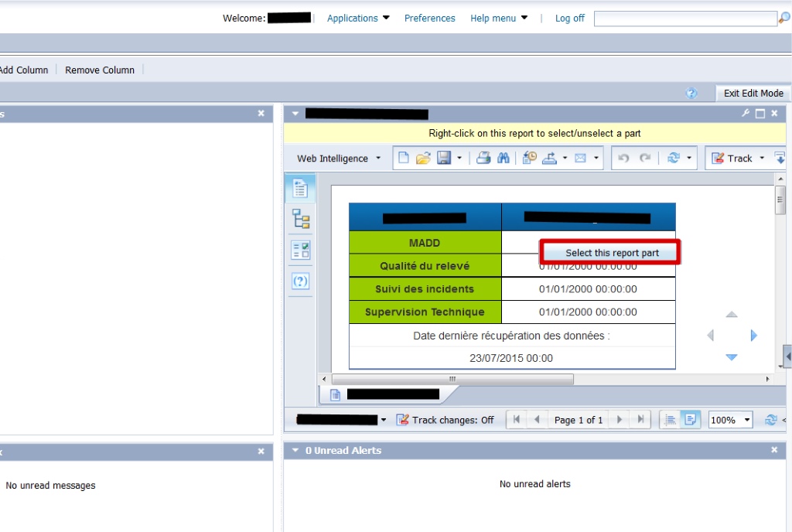Click the Find binoculars icon
Viewport: 792px width, 532px height.
[x=504, y=159]
